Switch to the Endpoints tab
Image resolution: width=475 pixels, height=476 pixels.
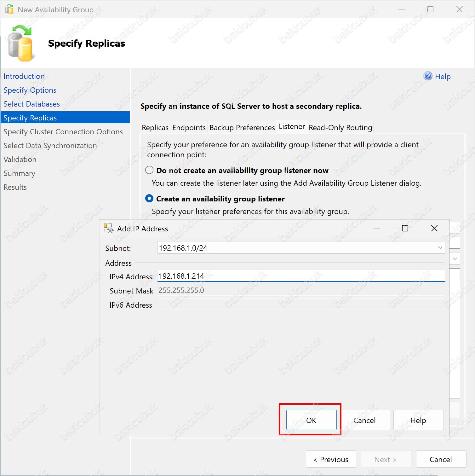(x=189, y=128)
